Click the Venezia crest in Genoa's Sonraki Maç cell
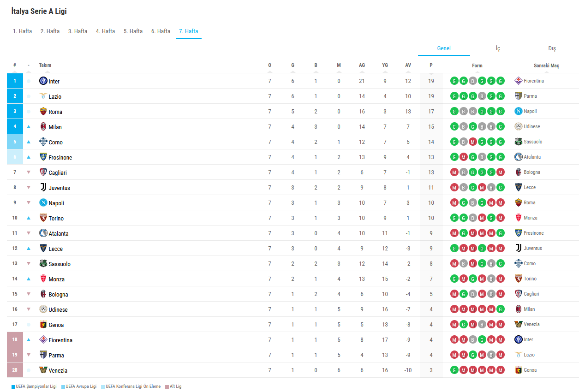Screen dimensions: 579x392 519,324
